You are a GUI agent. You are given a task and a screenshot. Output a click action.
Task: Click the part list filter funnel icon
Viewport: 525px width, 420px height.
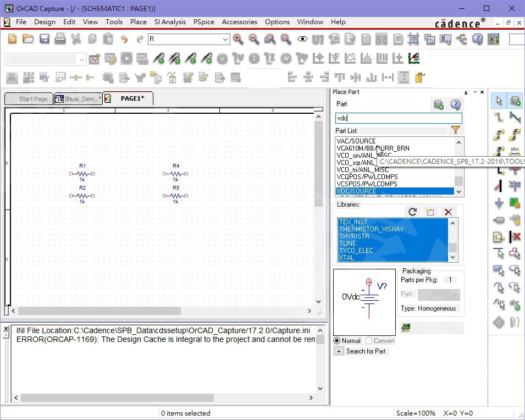tap(455, 130)
